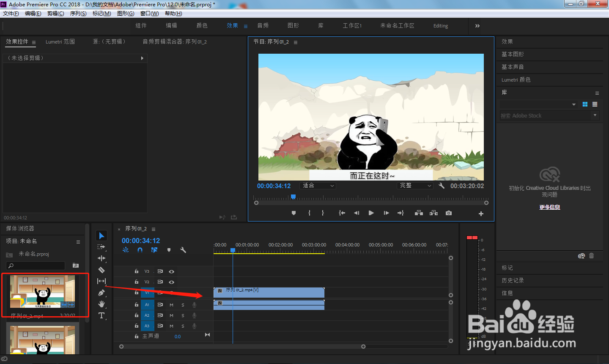Switch to 颜色 workspace
The width and height of the screenshot is (609, 364).
(202, 25)
